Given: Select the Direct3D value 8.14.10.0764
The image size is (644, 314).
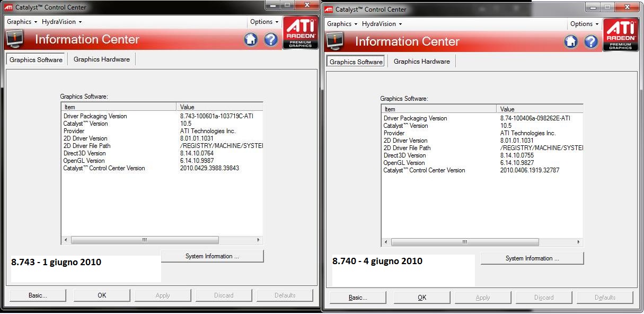Looking at the screenshot, I should [x=197, y=153].
